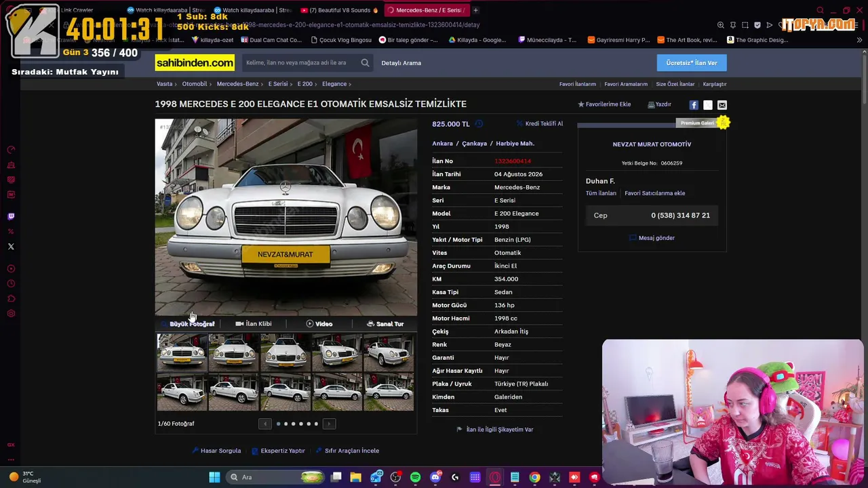Open Favori İlanlarım link

[578, 84]
